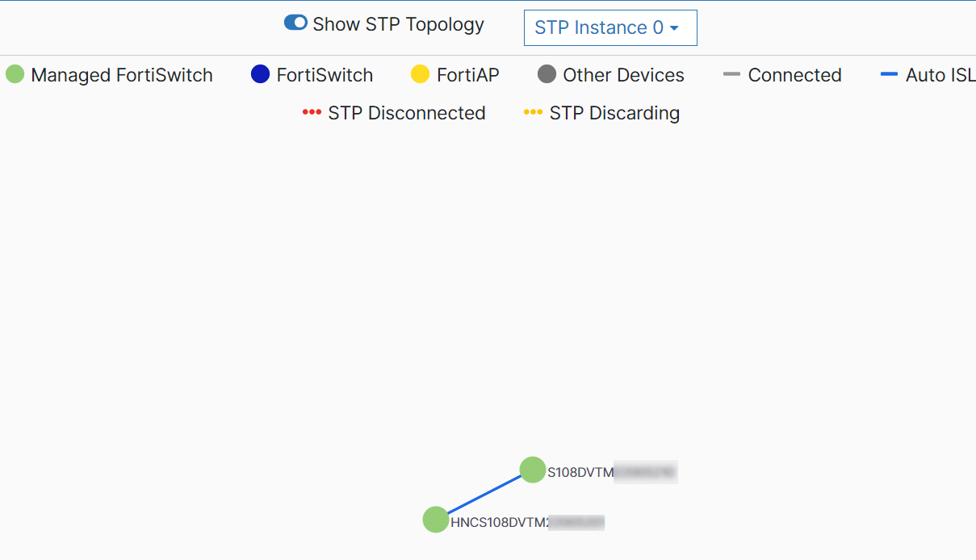Click the STP Disconnected legend label
This screenshot has height=560, width=976.
click(406, 112)
